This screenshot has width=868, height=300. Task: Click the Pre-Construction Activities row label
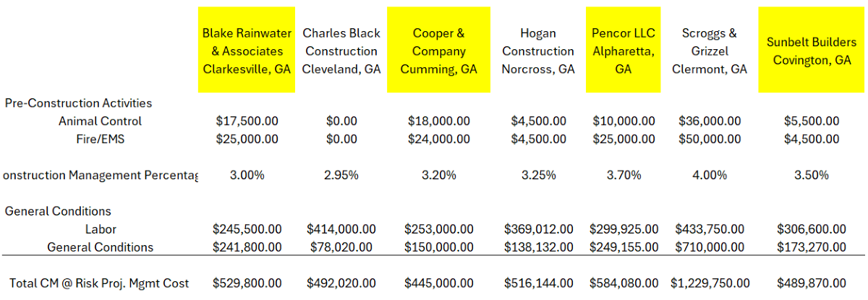78,103
